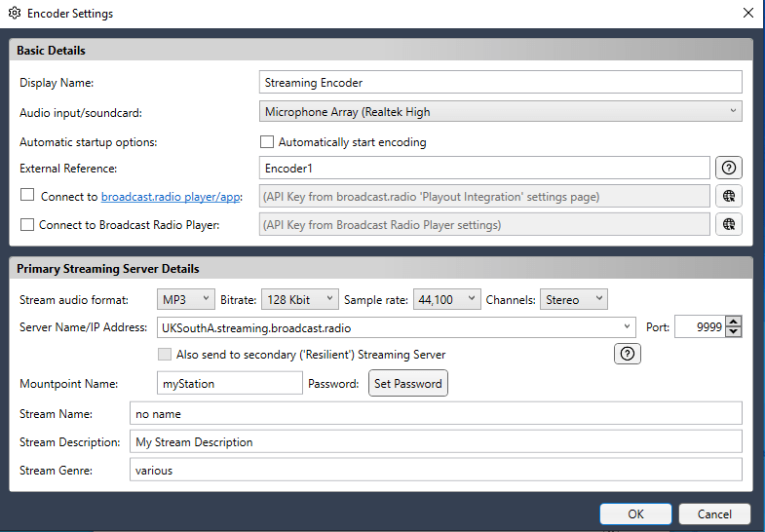
Task: Enable Automatically start encoding checkbox
Action: click(267, 142)
